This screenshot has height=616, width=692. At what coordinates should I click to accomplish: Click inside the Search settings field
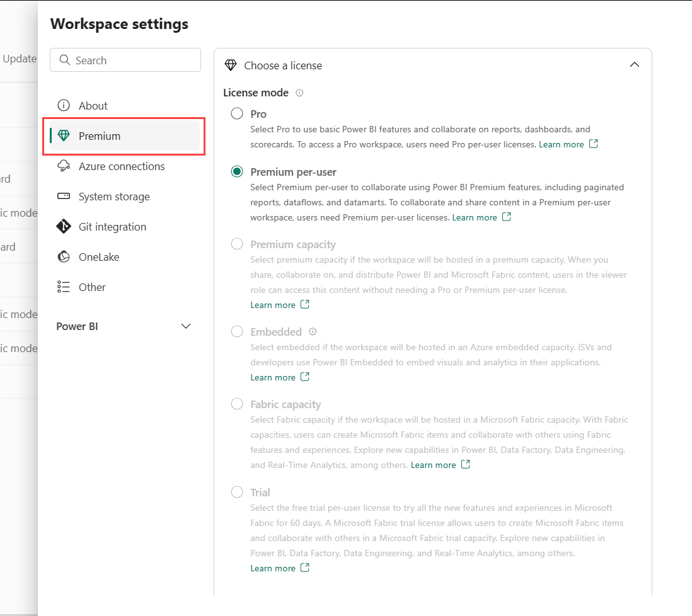click(x=125, y=60)
